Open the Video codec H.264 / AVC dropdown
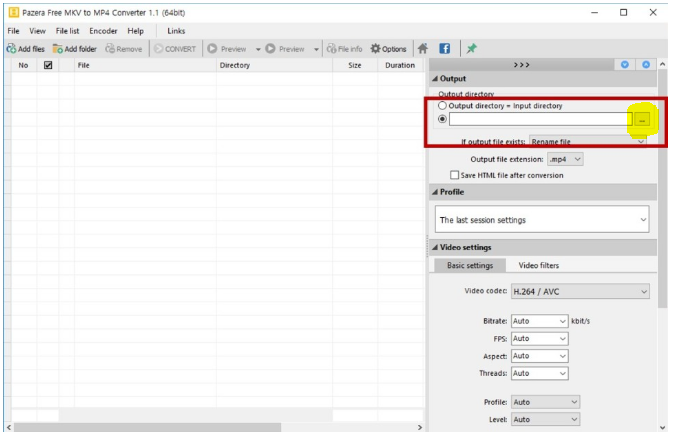This screenshot has width=673, height=436. click(580, 291)
